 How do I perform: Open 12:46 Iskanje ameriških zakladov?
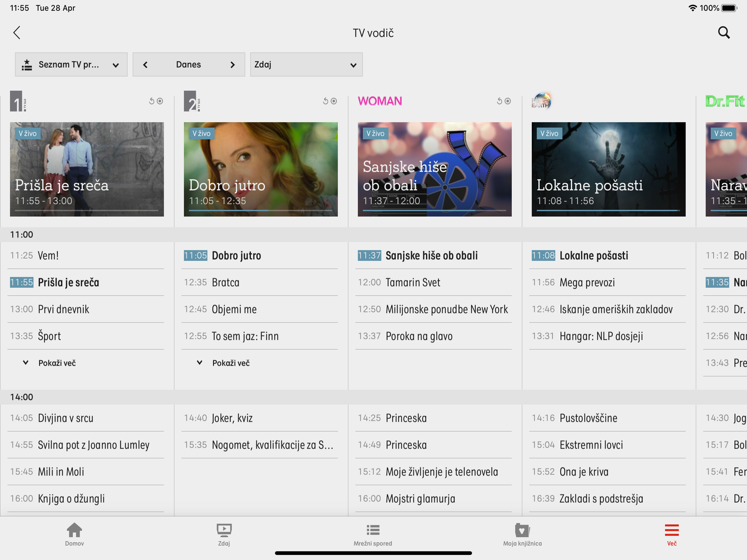tap(608, 309)
